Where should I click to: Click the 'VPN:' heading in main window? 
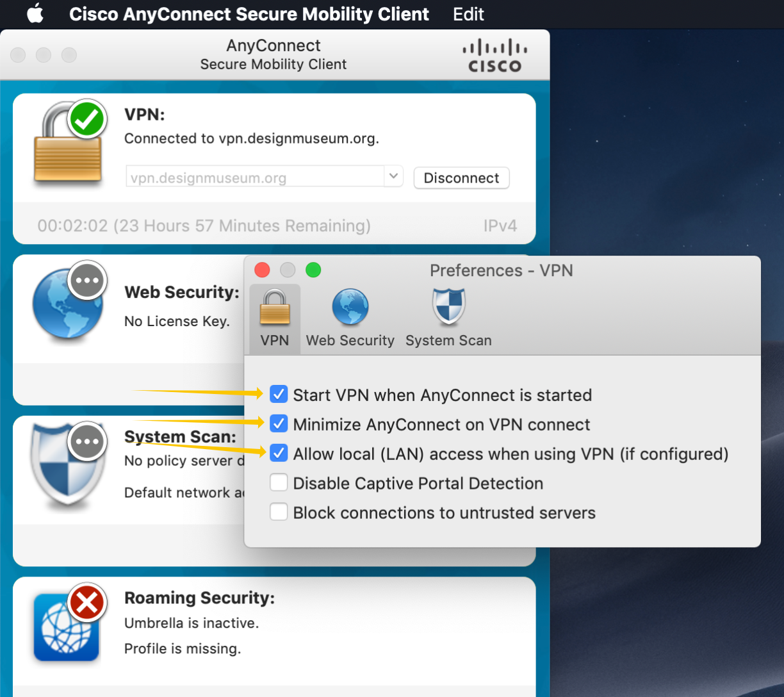click(x=145, y=115)
